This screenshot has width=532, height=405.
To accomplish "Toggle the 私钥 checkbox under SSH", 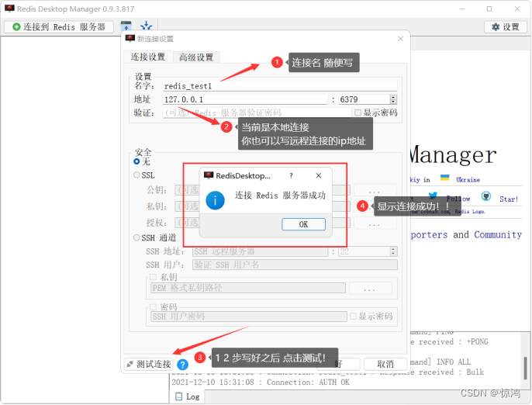I will [x=153, y=277].
